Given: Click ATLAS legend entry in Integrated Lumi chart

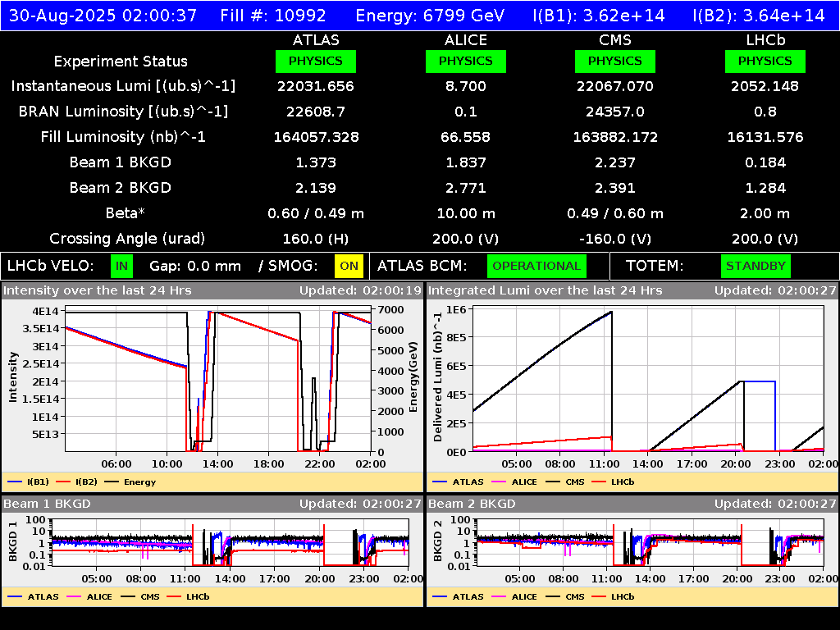Looking at the screenshot, I should pyautogui.click(x=458, y=482).
